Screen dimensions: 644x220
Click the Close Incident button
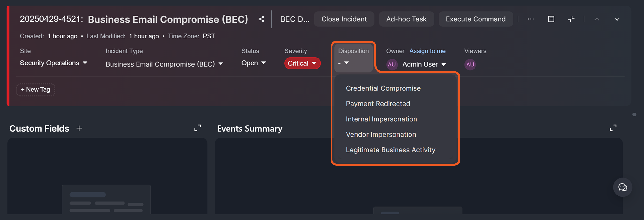pos(344,19)
